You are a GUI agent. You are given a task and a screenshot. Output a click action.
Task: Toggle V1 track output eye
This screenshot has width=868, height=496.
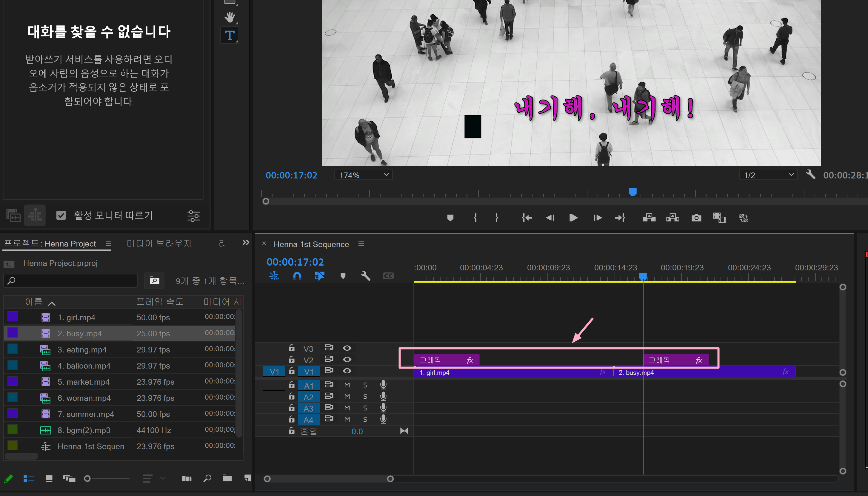pyautogui.click(x=347, y=371)
